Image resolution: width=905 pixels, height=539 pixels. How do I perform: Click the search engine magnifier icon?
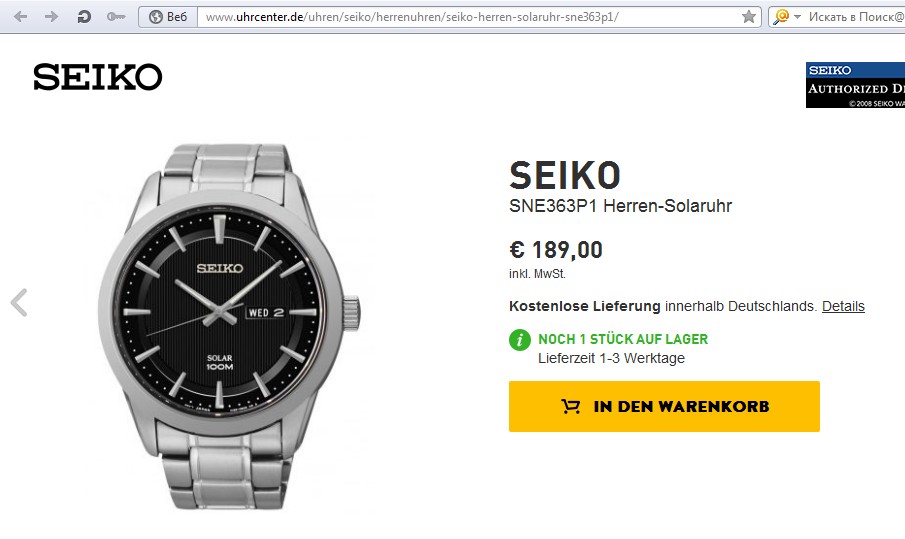pyautogui.click(x=780, y=16)
